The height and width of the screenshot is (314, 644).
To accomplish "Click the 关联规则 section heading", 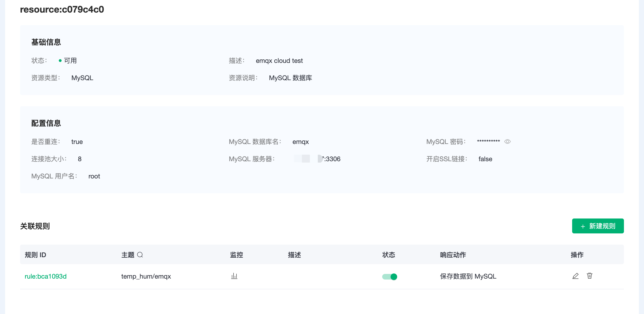I will [x=35, y=226].
